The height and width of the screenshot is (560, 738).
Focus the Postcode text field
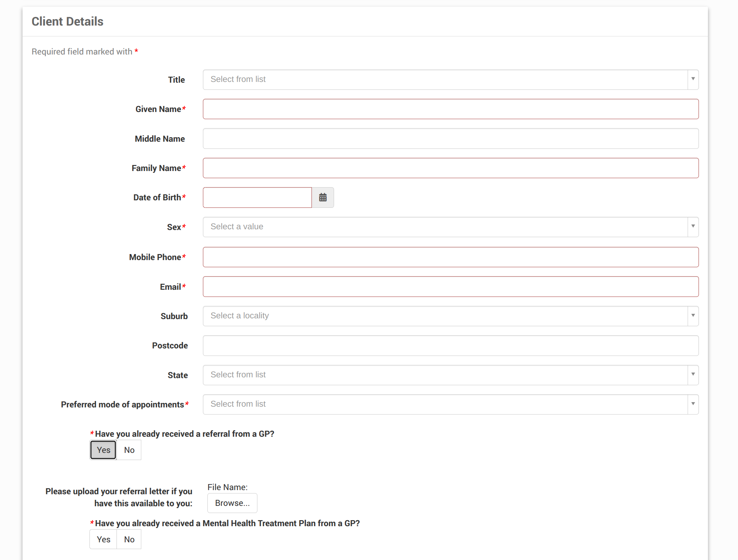click(x=451, y=345)
